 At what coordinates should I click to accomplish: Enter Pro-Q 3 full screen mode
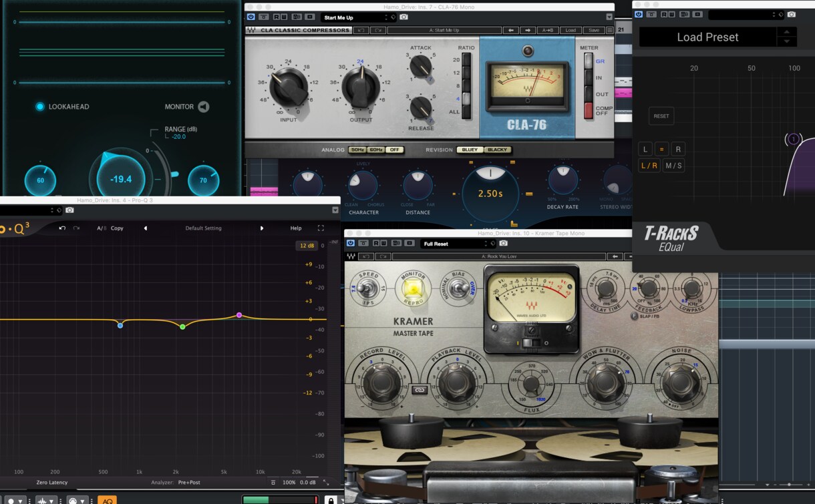click(x=321, y=228)
